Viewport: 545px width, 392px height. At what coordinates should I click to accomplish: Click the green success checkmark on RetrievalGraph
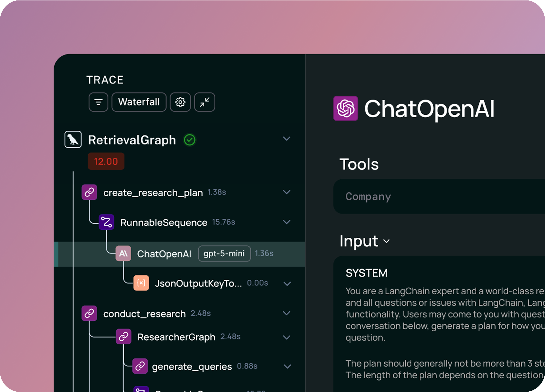[190, 140]
